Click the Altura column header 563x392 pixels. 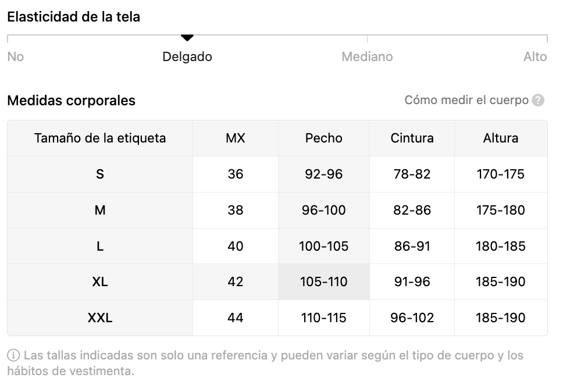pos(500,138)
